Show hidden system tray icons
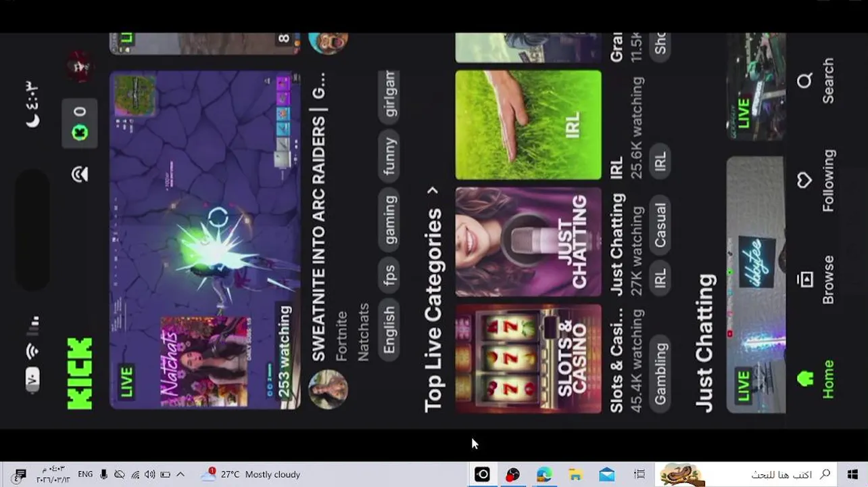868x487 pixels. [180, 474]
